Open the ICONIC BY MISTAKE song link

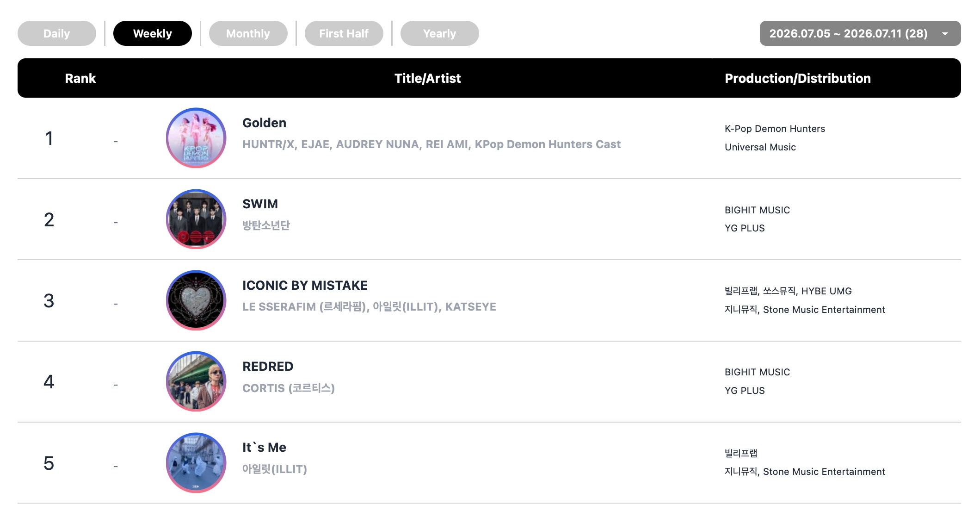pyautogui.click(x=305, y=285)
